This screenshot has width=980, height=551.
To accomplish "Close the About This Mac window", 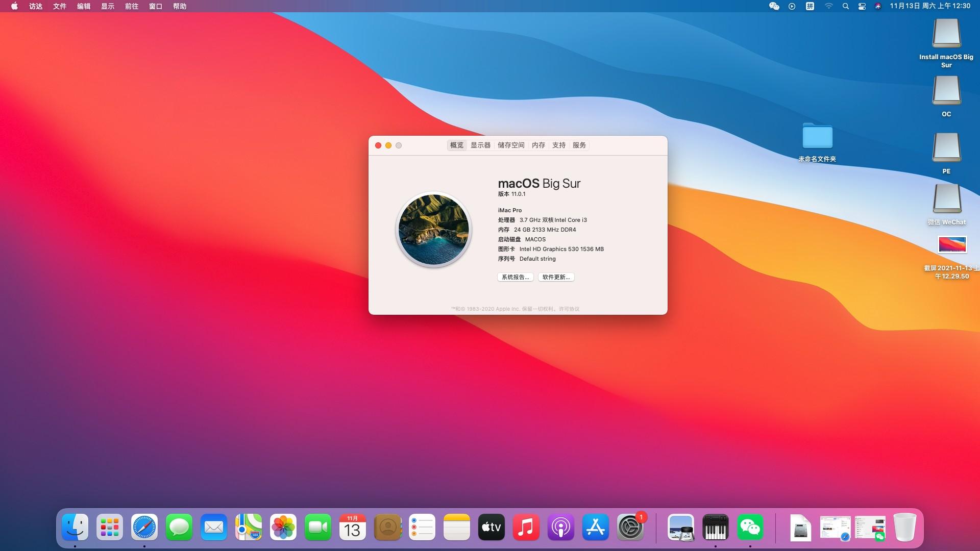I will pyautogui.click(x=378, y=145).
